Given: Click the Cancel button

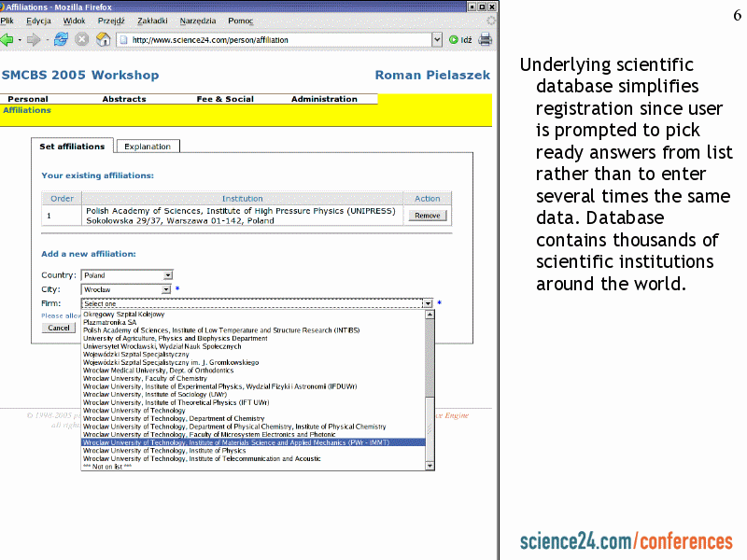Looking at the screenshot, I should pyautogui.click(x=59, y=328).
